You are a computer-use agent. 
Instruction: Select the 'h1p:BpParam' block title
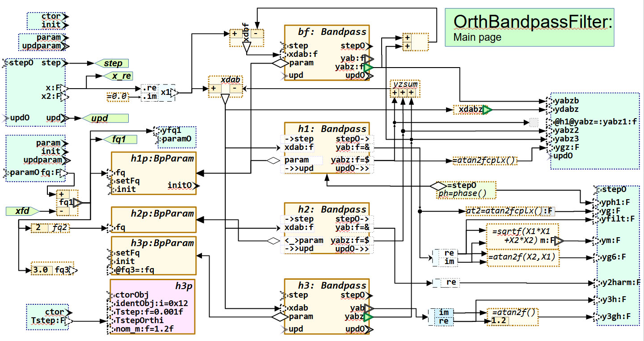(x=163, y=158)
